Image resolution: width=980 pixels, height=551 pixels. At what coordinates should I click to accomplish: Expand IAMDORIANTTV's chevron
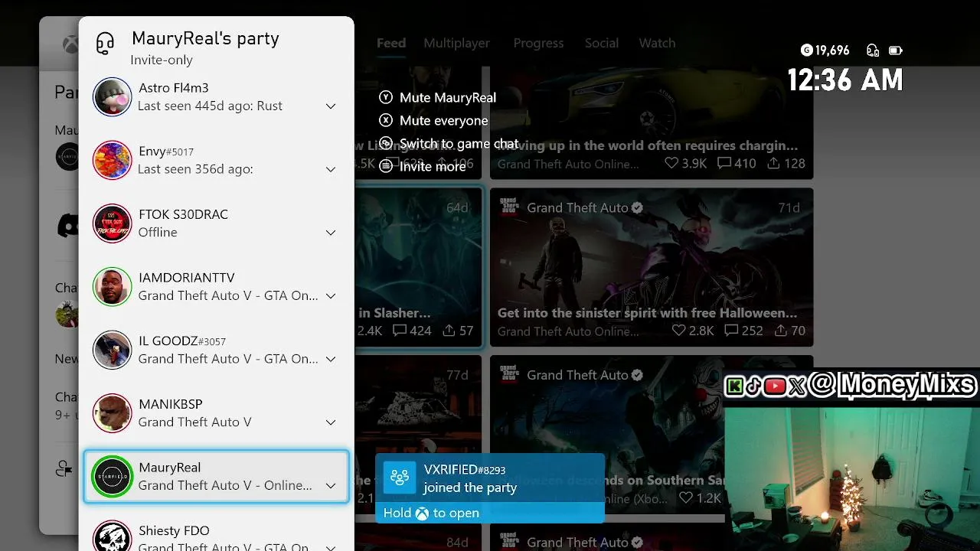point(331,296)
